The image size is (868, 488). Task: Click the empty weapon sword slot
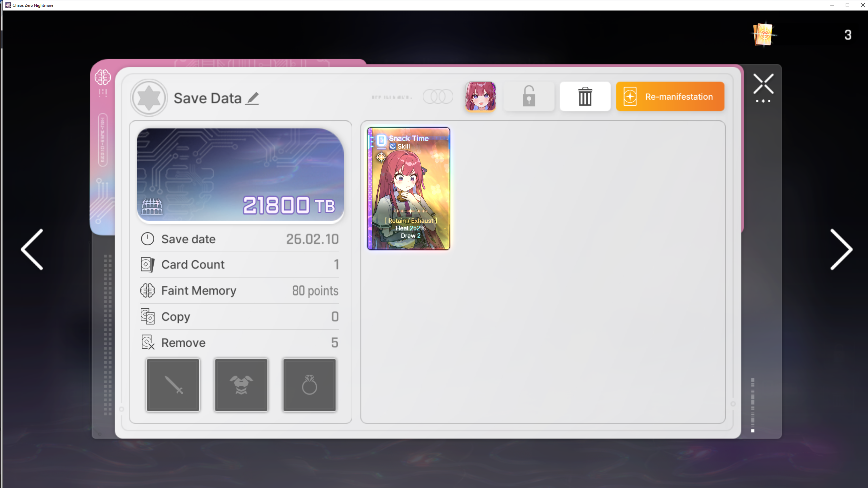173,385
